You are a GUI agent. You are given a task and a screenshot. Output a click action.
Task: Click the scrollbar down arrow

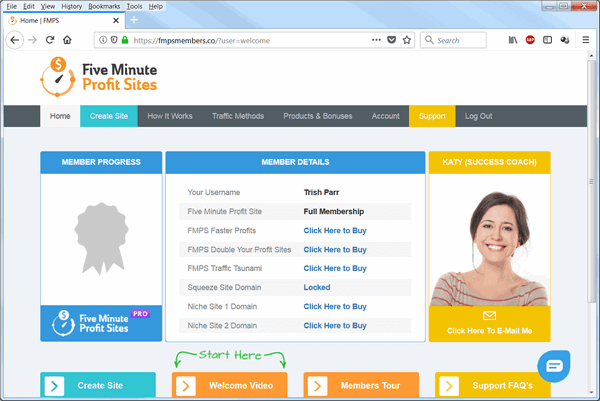591,393
